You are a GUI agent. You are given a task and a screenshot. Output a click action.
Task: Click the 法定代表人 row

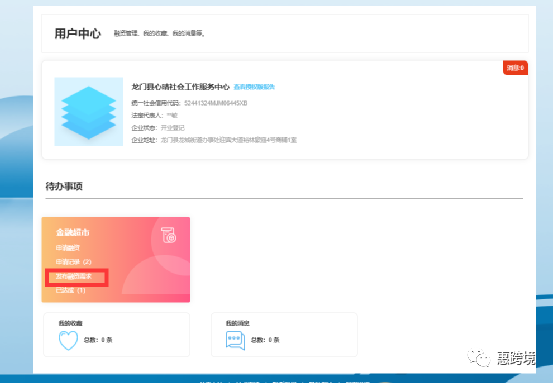click(x=154, y=115)
